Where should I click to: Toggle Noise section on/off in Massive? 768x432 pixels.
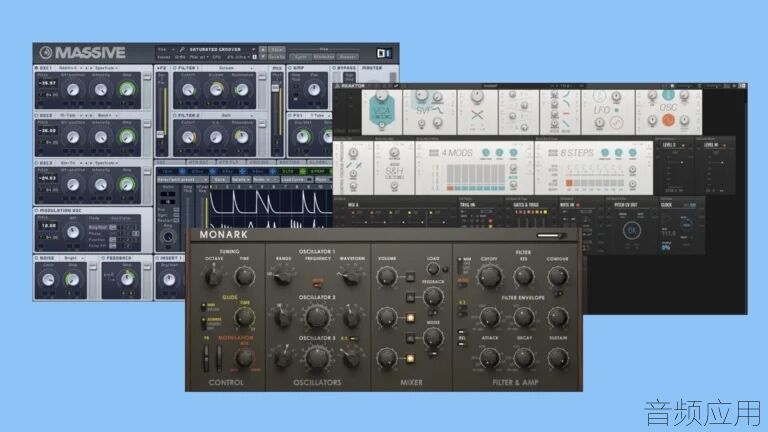(x=37, y=258)
